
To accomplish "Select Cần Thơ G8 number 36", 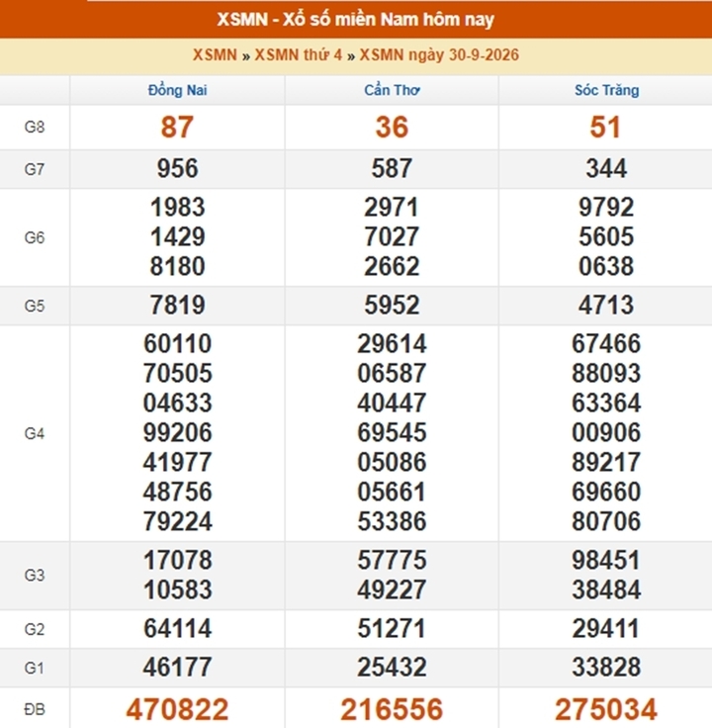I will click(x=392, y=127).
